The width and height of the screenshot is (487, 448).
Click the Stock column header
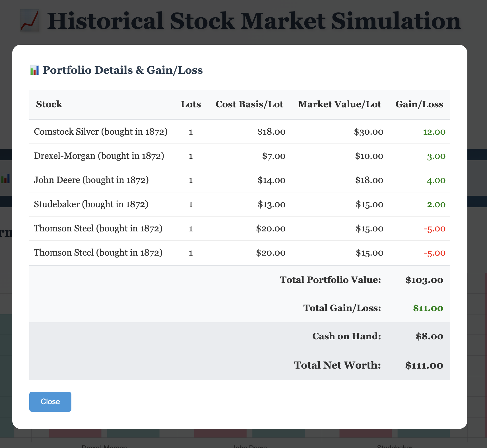49,104
